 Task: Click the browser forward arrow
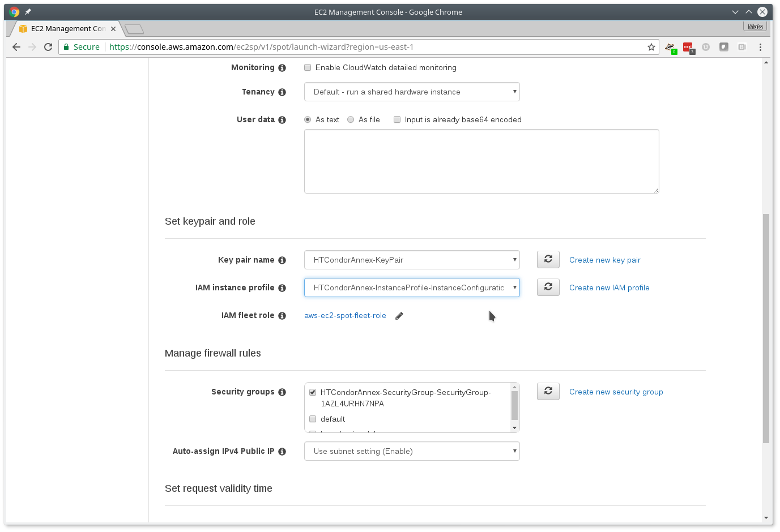[x=32, y=47]
